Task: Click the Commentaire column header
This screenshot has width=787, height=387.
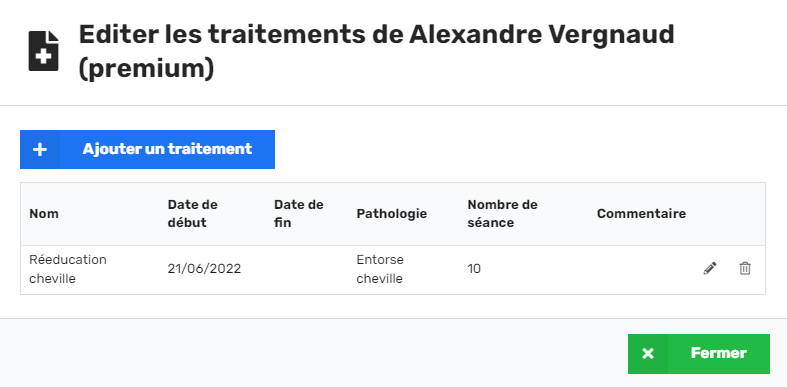Action: point(641,214)
